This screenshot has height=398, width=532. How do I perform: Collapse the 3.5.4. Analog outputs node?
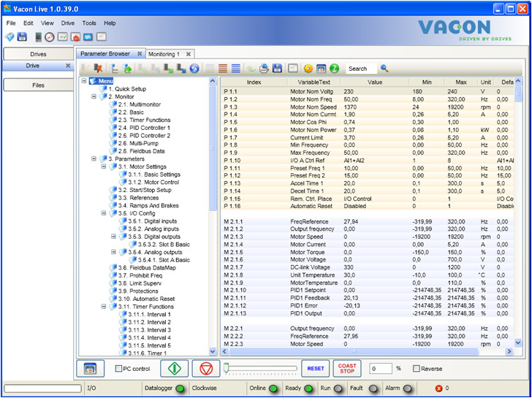114,252
